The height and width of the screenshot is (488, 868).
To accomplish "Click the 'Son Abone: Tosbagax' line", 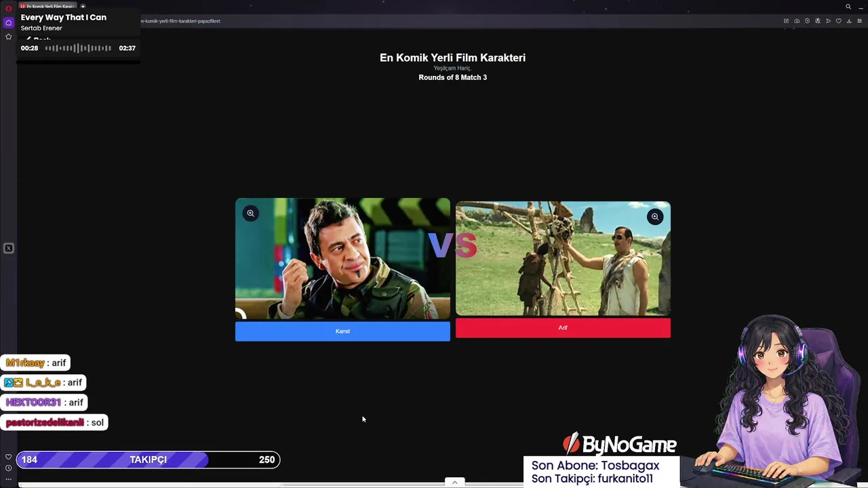I will point(595,466).
